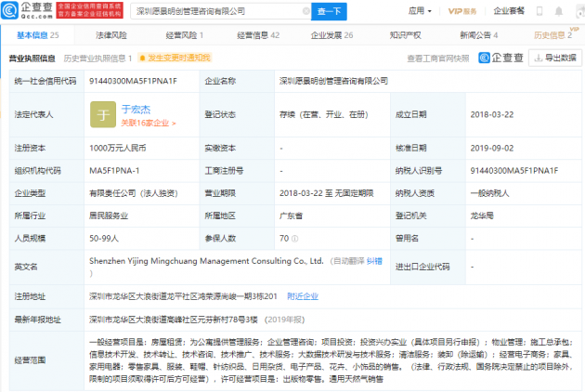Click the mobile phone icon in header
Image resolution: width=585 pixels, height=392 pixels.
(x=539, y=11)
